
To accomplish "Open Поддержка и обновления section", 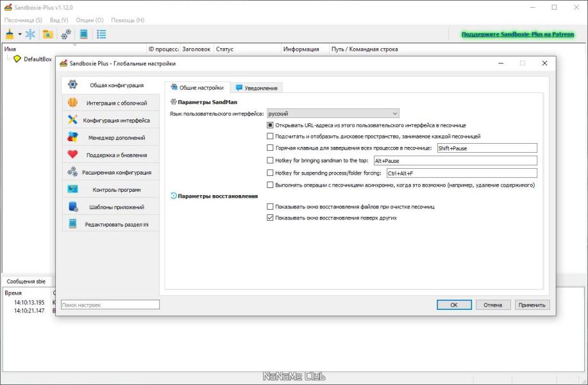I will click(111, 155).
